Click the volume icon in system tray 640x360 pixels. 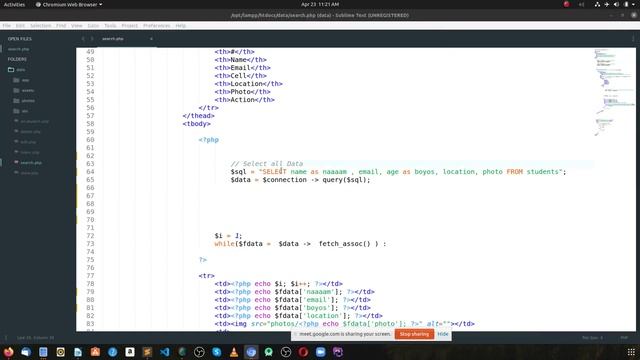click(616, 4)
